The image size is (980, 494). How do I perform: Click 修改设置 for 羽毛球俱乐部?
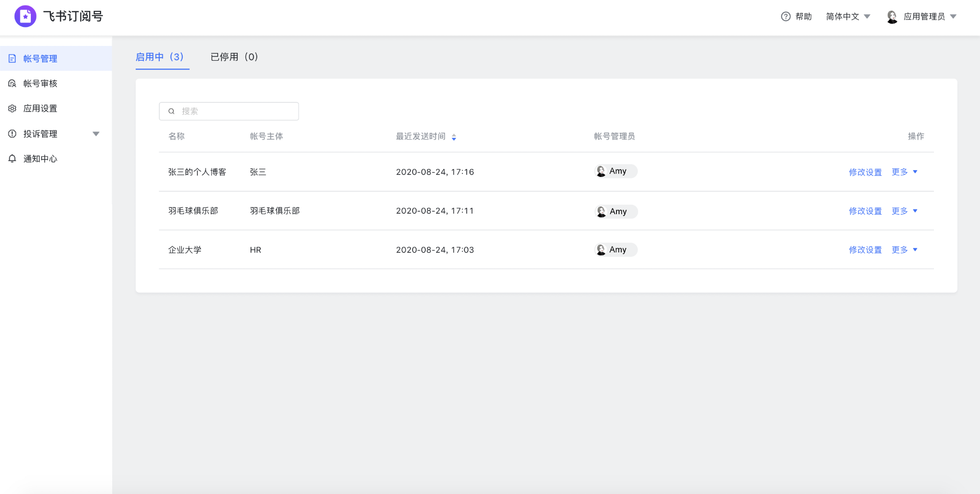pos(865,211)
